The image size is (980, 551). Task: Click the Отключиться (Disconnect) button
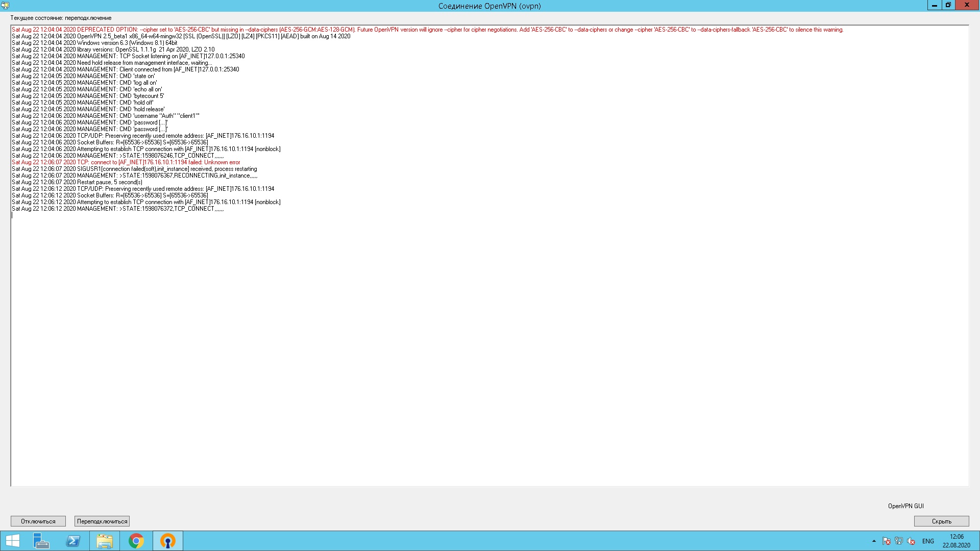pos(38,521)
